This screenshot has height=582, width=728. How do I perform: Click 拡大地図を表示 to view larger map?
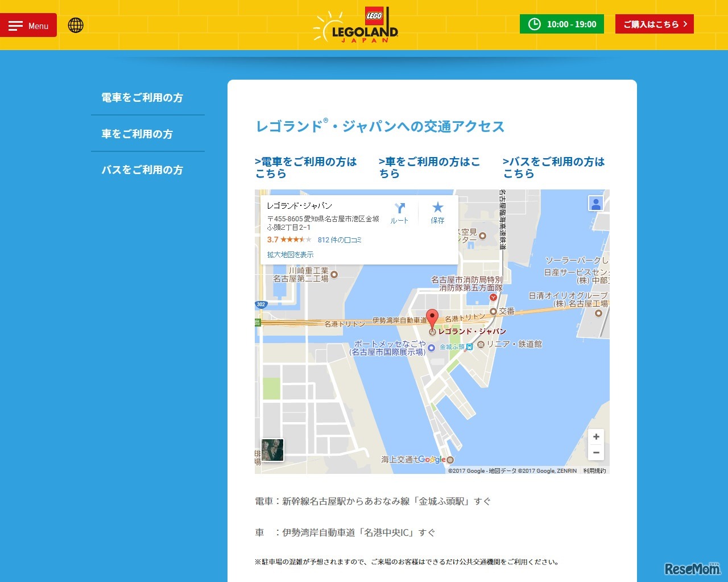pos(290,255)
